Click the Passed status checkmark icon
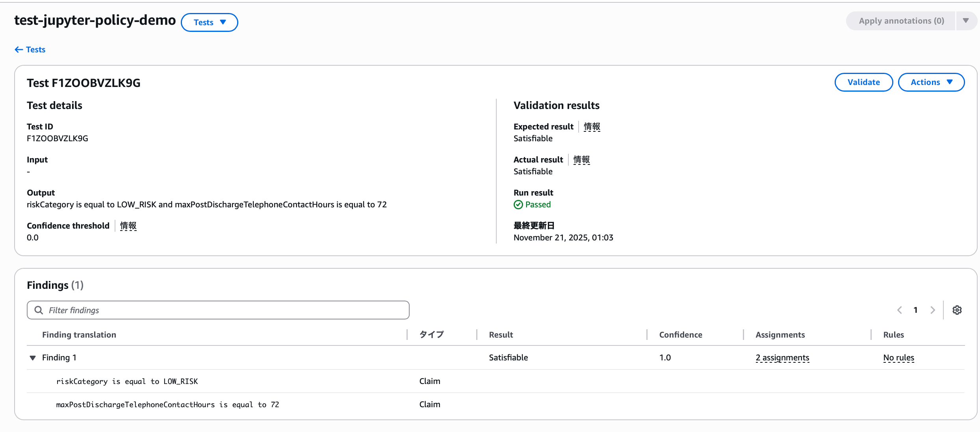Image resolution: width=980 pixels, height=432 pixels. pyautogui.click(x=518, y=205)
